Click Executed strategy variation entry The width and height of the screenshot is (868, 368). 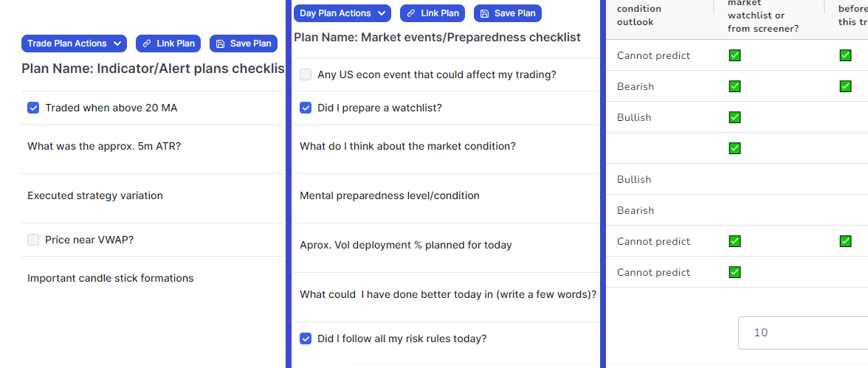[153, 198]
